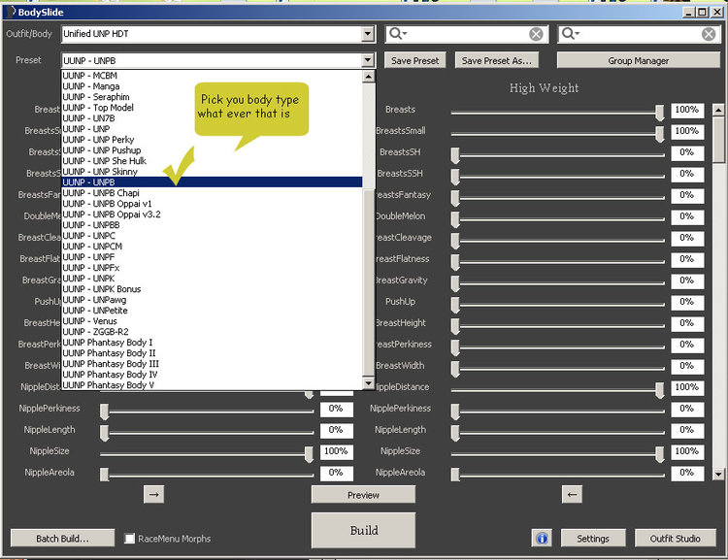This screenshot has width=728, height=560.
Task: Choose the UUNP - Venus preset
Action: (x=212, y=321)
